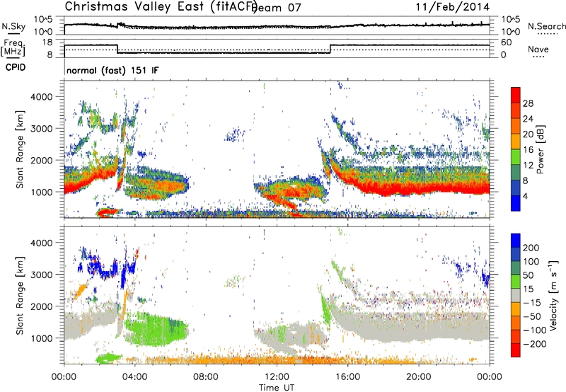Click the Velocity [m s-1] colorbar title
The image size is (566, 392).
coord(553,295)
